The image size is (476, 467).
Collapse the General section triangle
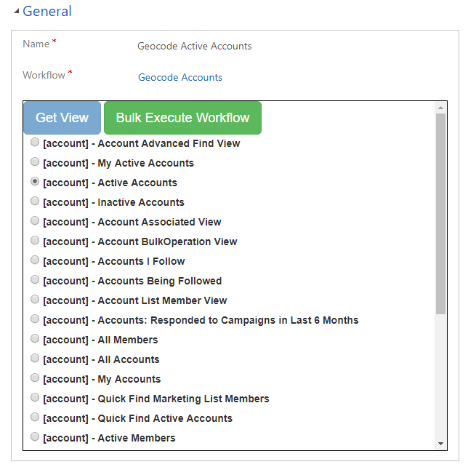(17, 12)
